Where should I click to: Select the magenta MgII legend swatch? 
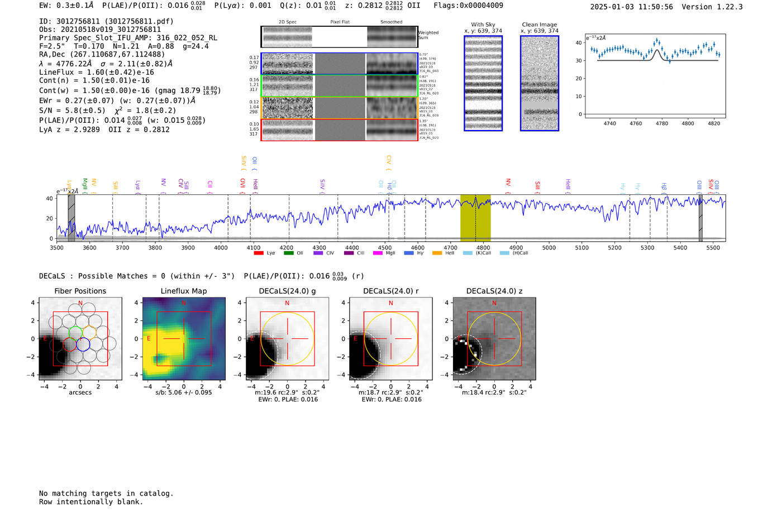tap(378, 253)
